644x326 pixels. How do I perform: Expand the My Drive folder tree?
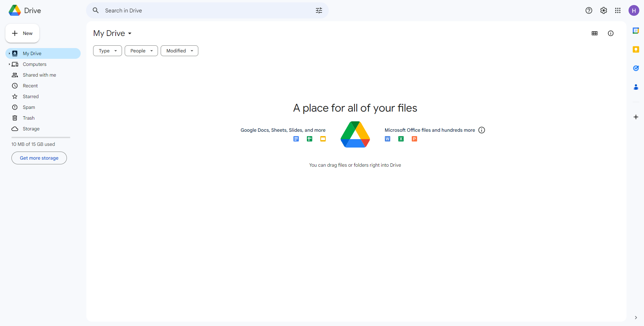pos(9,53)
